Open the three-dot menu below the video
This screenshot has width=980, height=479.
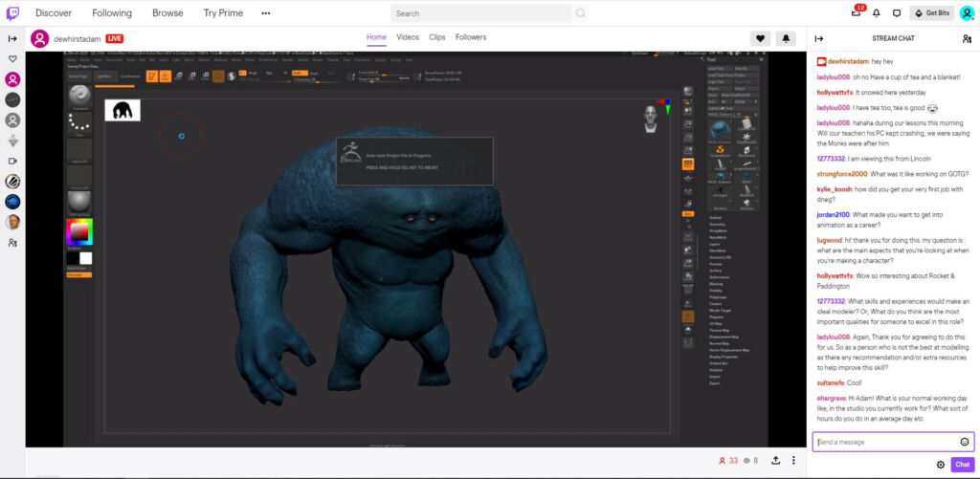(x=793, y=460)
